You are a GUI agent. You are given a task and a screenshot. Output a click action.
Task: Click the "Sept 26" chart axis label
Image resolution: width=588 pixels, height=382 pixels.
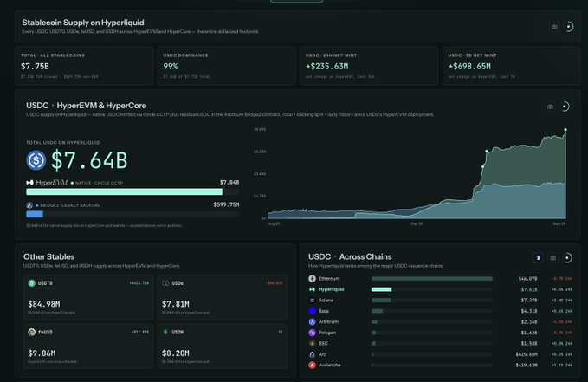559,223
